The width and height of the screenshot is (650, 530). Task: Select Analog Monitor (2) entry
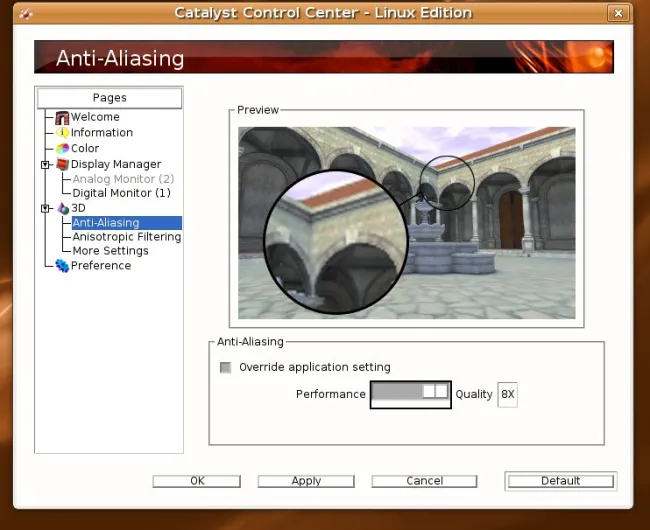click(123, 179)
